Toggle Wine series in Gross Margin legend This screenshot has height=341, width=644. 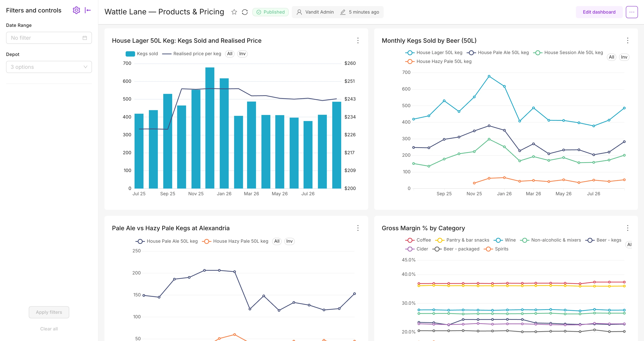point(505,240)
